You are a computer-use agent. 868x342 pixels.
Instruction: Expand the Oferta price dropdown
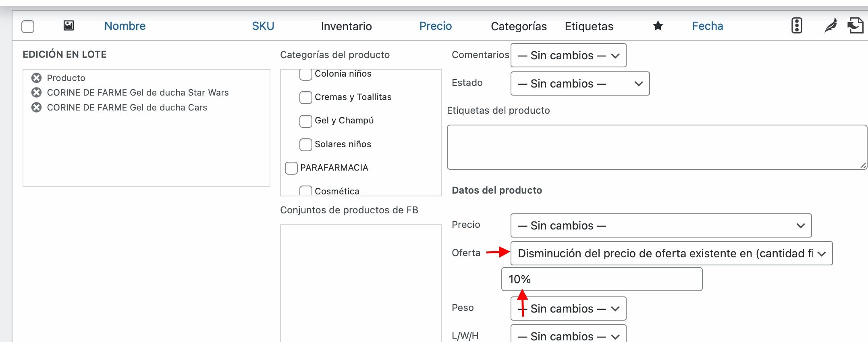671,253
